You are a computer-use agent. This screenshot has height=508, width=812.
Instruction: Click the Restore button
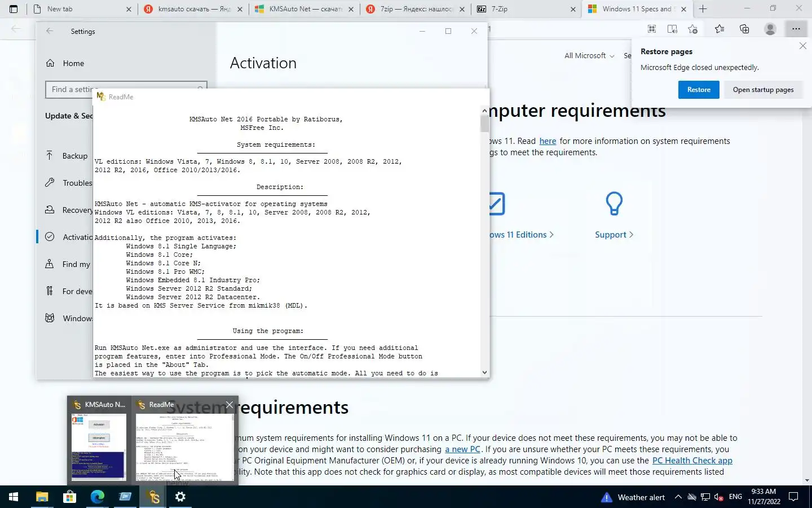pos(699,90)
